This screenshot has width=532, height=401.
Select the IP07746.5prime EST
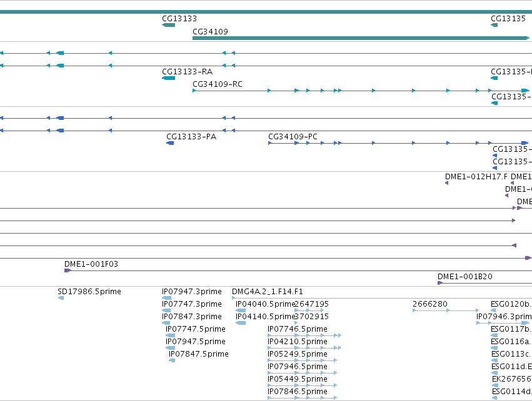[x=304, y=335]
